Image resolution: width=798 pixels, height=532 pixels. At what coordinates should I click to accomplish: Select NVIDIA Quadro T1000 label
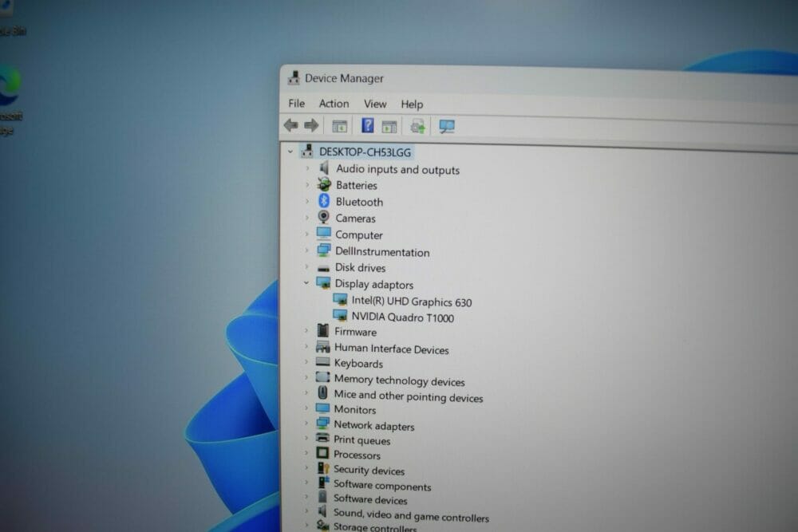click(402, 317)
